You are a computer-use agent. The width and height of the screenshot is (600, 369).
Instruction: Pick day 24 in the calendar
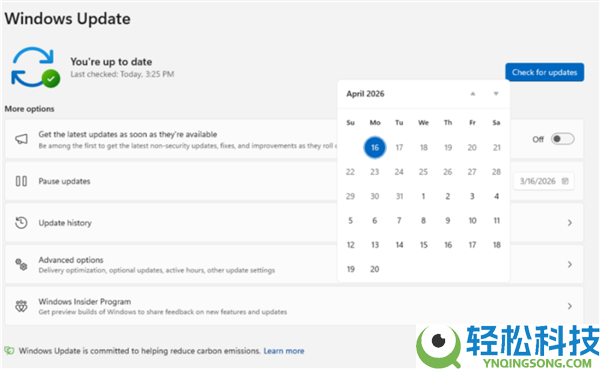[x=399, y=172]
